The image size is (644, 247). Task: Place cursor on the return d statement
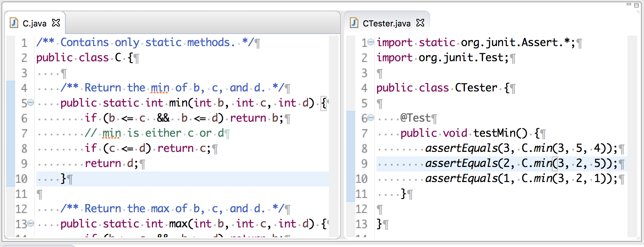[x=111, y=164]
